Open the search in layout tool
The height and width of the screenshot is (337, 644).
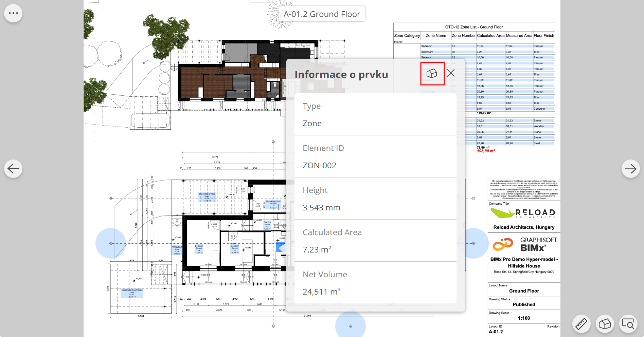(628, 324)
